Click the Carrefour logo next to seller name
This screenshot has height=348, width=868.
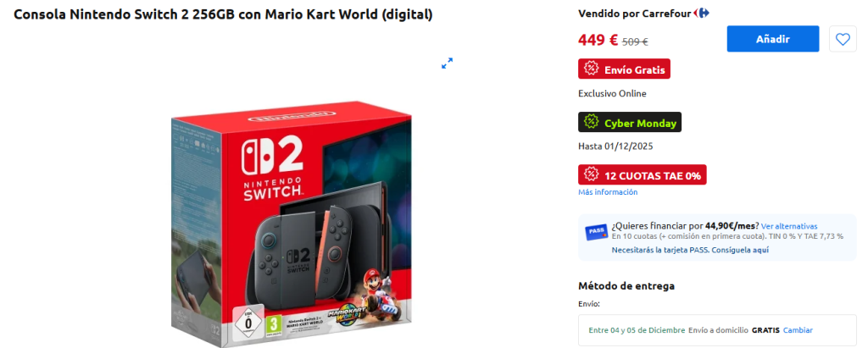click(701, 13)
